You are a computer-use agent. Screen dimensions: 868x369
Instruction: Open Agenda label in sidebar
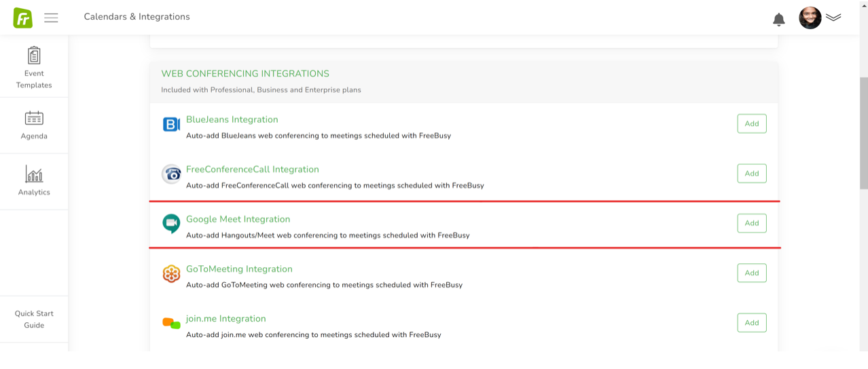[34, 136]
